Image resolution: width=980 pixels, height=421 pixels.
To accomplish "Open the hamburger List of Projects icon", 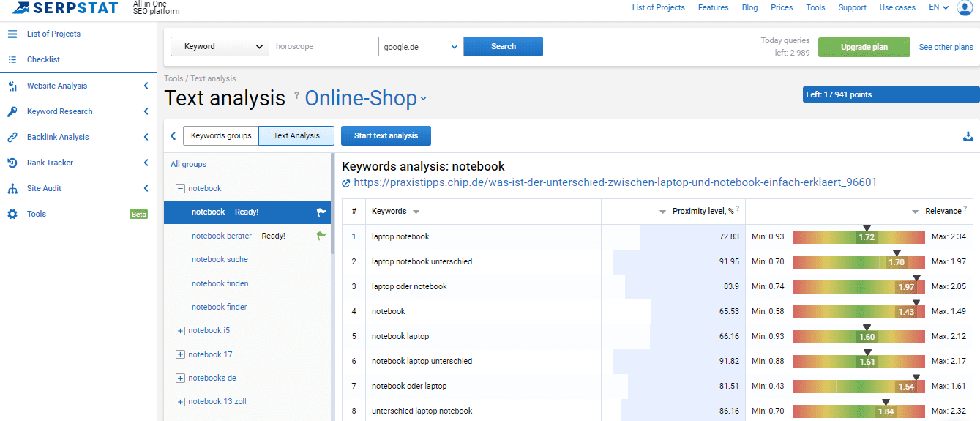I will click(12, 34).
